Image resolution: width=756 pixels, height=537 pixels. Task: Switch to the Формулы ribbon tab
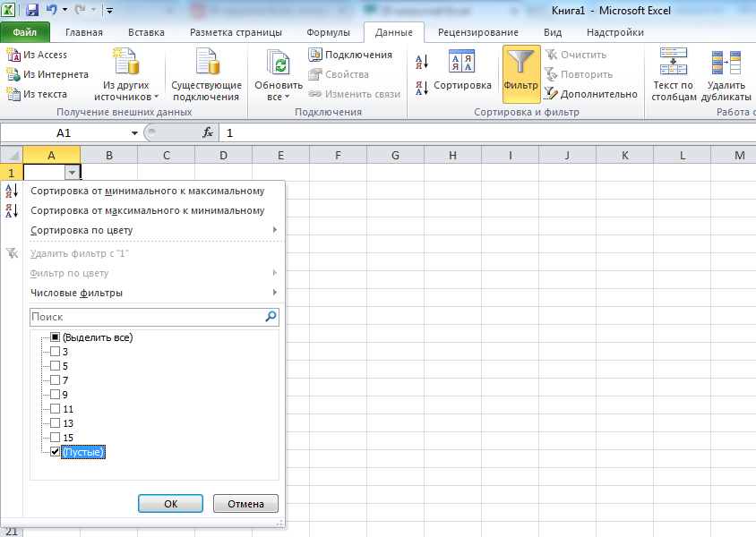pos(329,32)
